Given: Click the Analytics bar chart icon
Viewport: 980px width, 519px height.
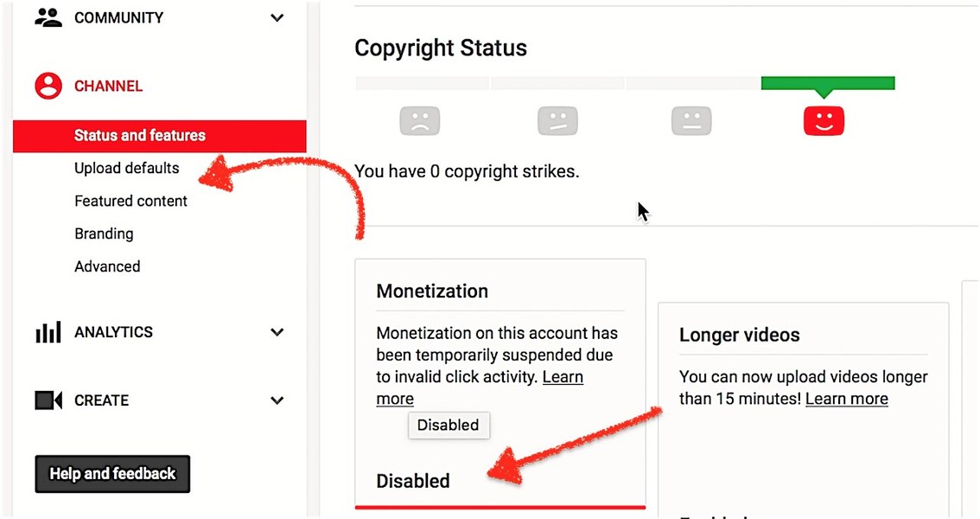Looking at the screenshot, I should [x=48, y=332].
